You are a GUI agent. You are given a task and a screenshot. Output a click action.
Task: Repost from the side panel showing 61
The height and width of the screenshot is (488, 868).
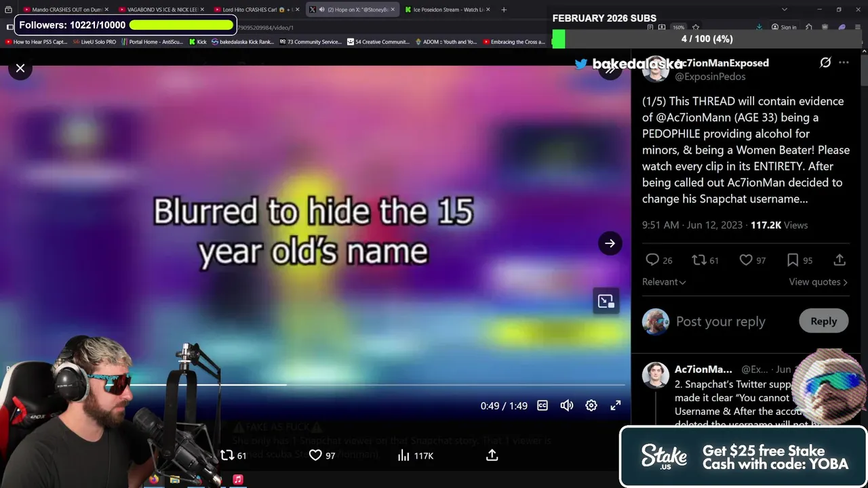pos(705,260)
